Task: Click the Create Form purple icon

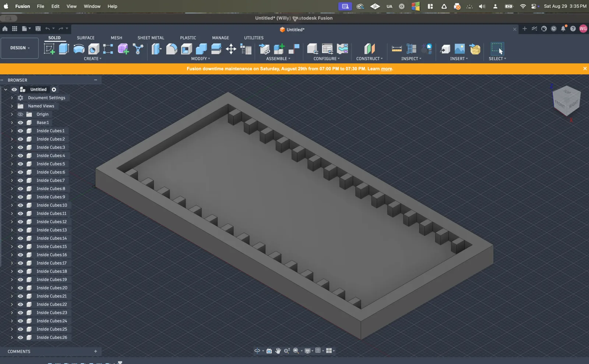Action: [123, 49]
